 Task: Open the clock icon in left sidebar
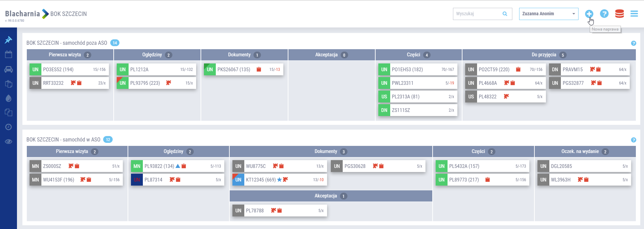(x=8, y=127)
